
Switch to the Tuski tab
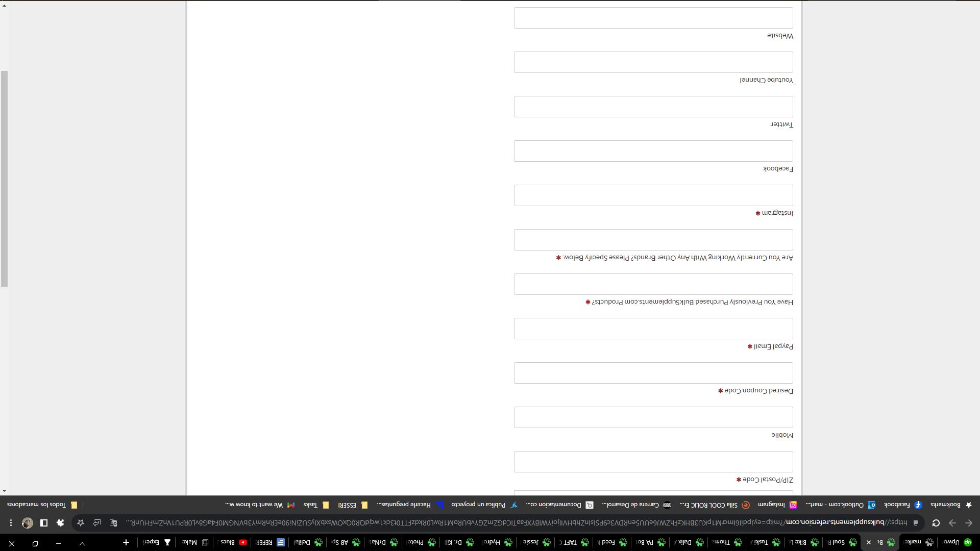[x=765, y=542]
